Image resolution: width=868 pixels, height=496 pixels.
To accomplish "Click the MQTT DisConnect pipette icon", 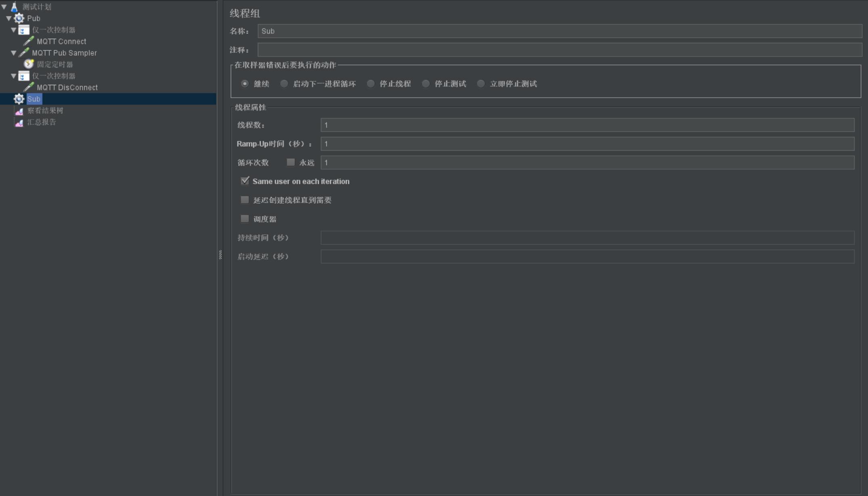I will click(x=29, y=87).
